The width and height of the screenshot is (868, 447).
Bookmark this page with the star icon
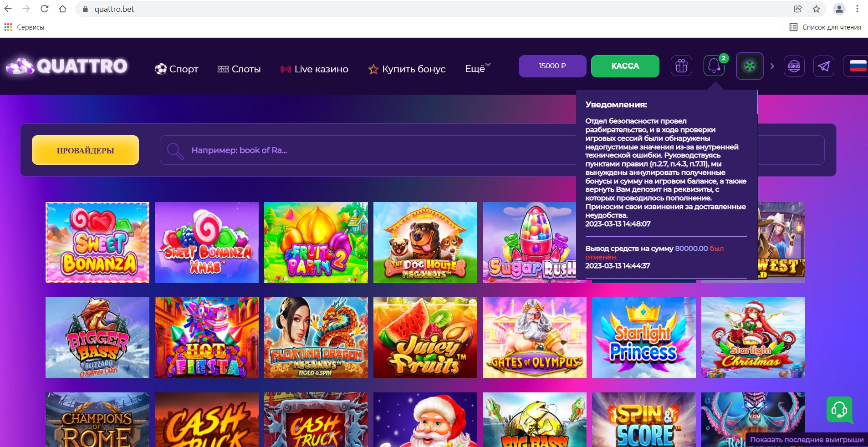coord(816,9)
